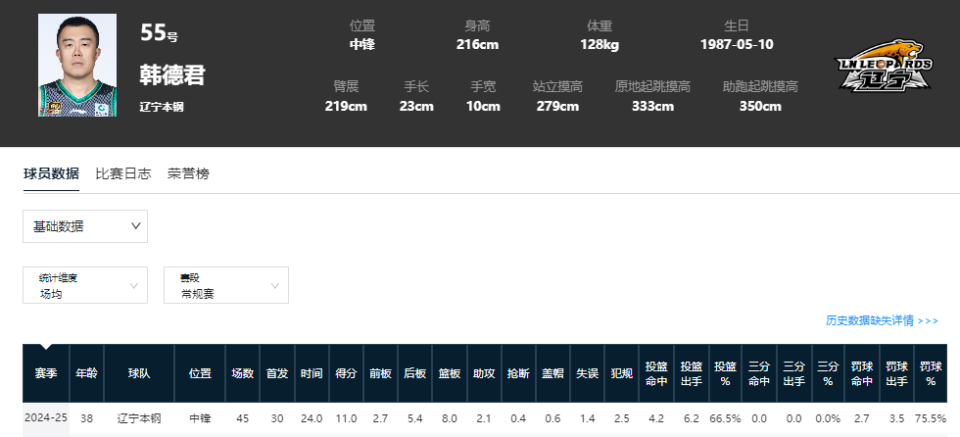This screenshot has height=437, width=960.
Task: Sort table by the 赛季 column header
Action: [46, 373]
